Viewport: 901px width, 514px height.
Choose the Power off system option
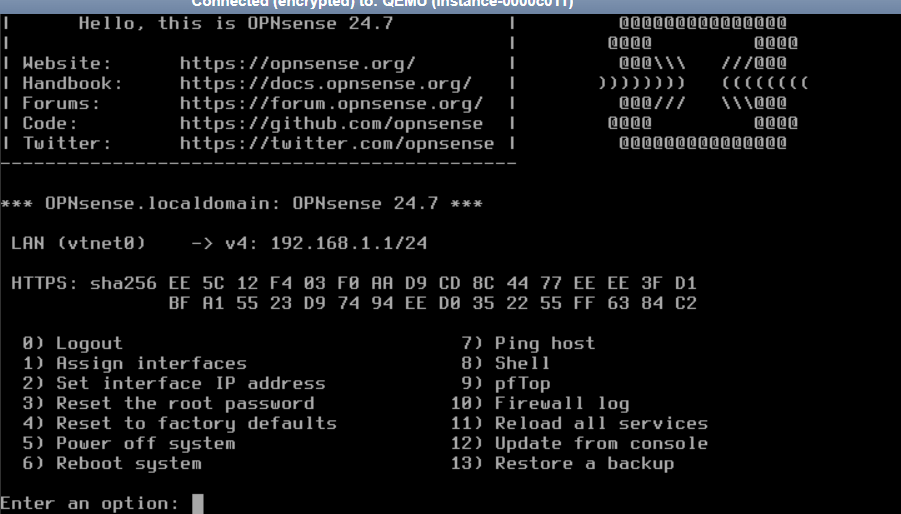point(145,443)
